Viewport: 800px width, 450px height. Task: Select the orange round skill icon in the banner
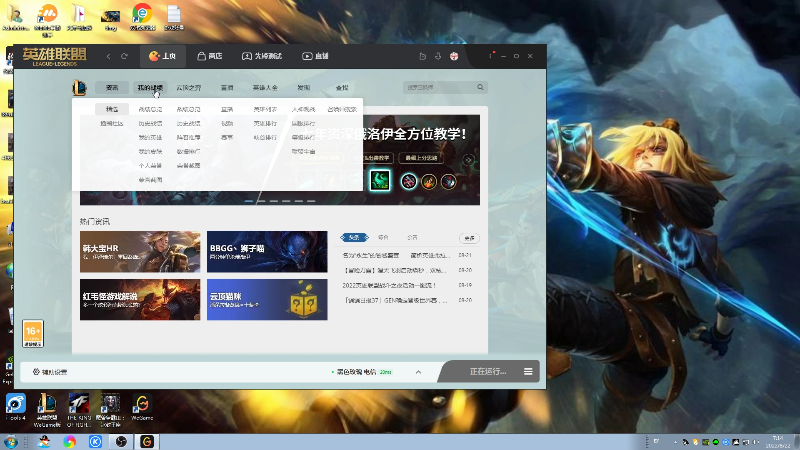click(x=429, y=181)
